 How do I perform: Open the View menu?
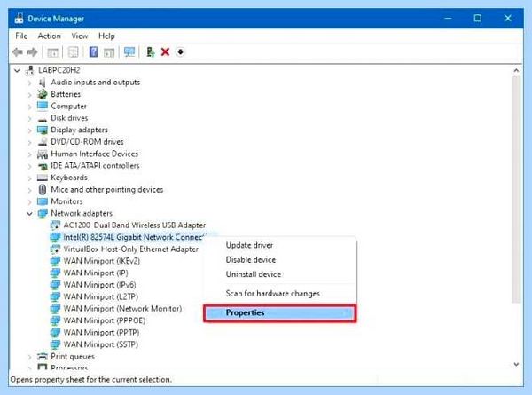coord(80,36)
